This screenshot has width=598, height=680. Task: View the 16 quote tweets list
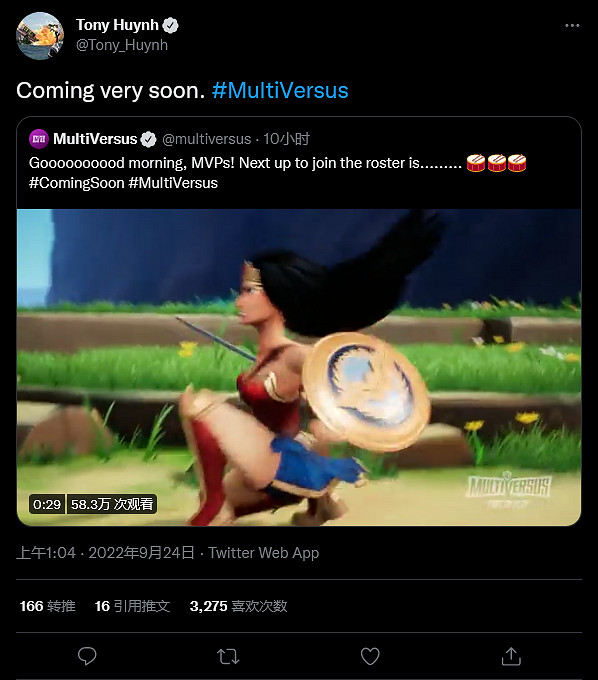132,606
